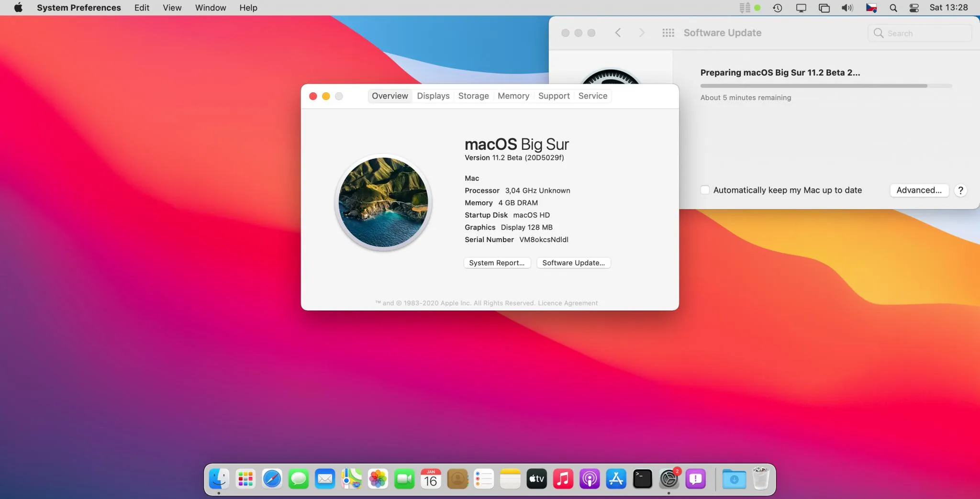980x499 pixels.
Task: Show volume control in menu bar
Action: tap(847, 8)
